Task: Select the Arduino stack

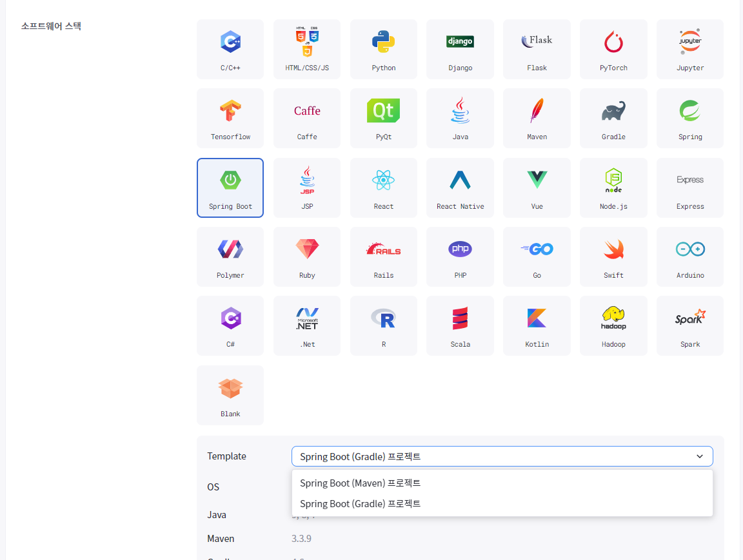Action: coord(690,257)
